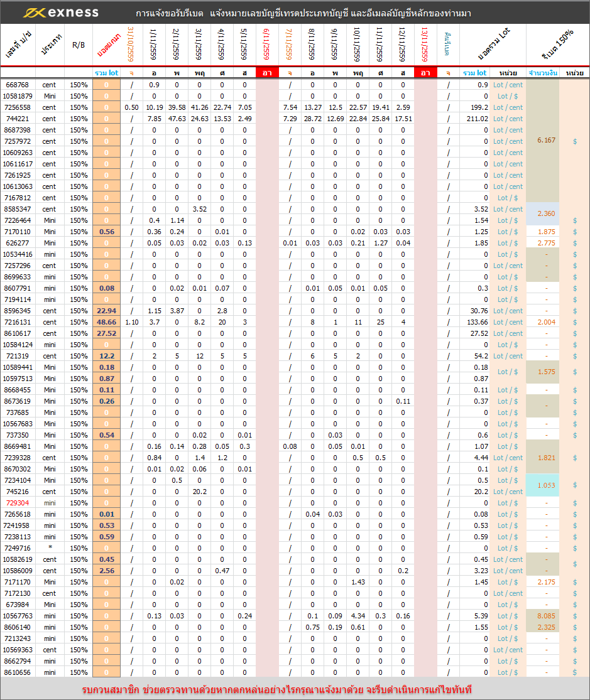Select account number 7239328

pos(18,458)
